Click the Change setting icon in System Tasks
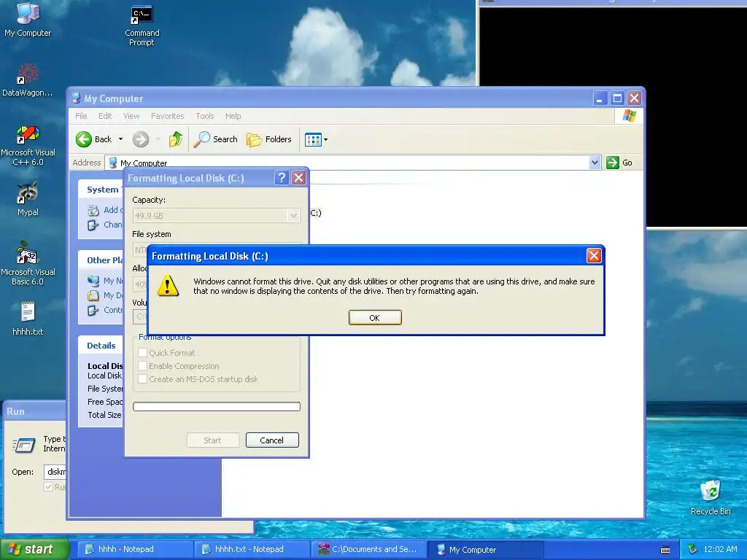This screenshot has width=747, height=560. coord(93,225)
